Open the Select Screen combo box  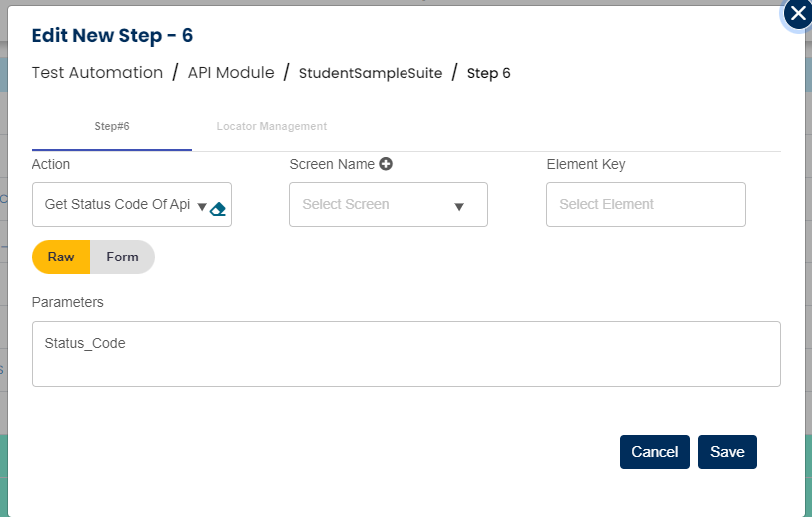coord(375,204)
